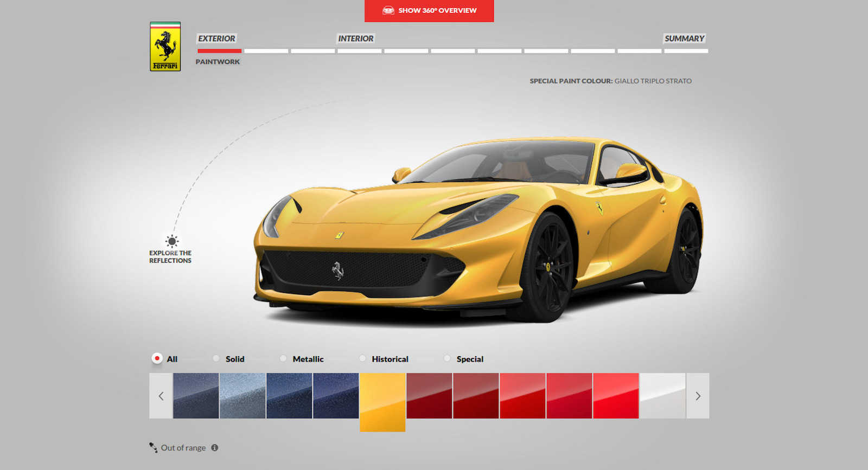
Task: Jump to the step bar under Summary
Action: pos(686,51)
